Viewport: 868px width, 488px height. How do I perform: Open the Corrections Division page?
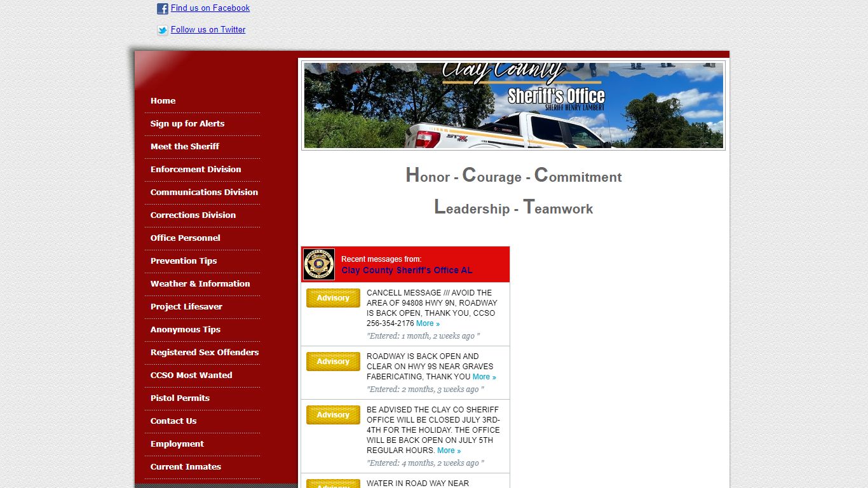[193, 215]
